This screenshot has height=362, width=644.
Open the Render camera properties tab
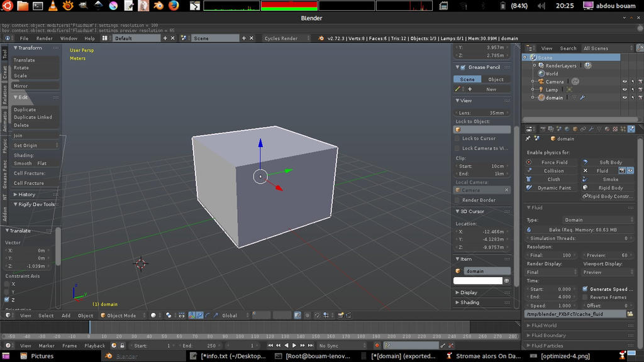coord(543,129)
